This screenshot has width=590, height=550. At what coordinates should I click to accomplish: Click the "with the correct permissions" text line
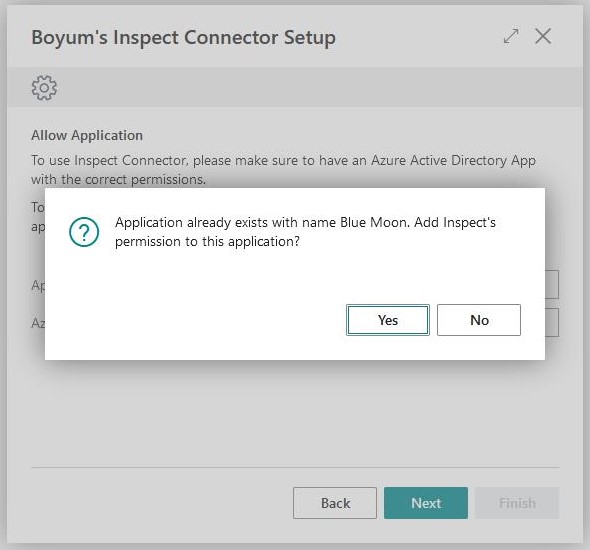(119, 179)
